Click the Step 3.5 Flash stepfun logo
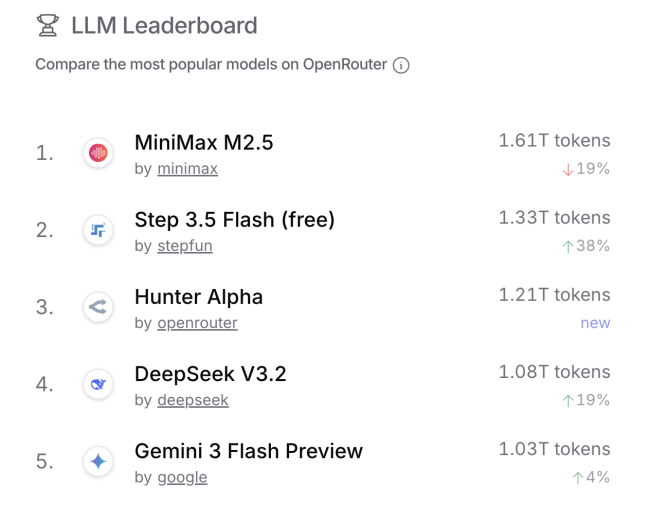Screen dimensions: 650x505 [98, 230]
